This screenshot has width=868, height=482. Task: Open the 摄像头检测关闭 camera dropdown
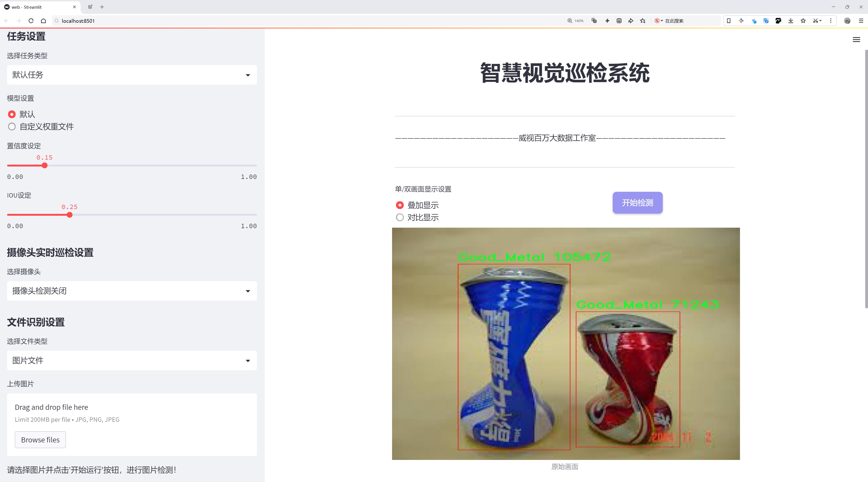click(x=132, y=291)
